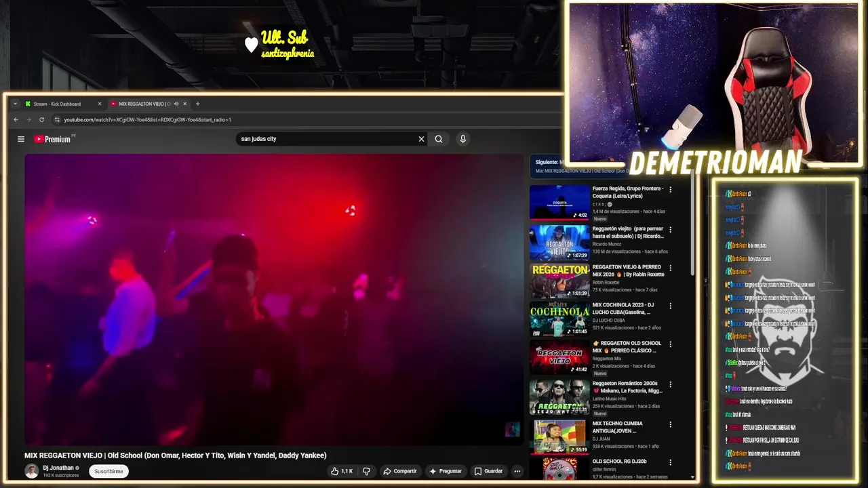Viewport: 868px width, 488px height.
Task: Click the '192 K suscriptores' text
Action: [x=61, y=475]
